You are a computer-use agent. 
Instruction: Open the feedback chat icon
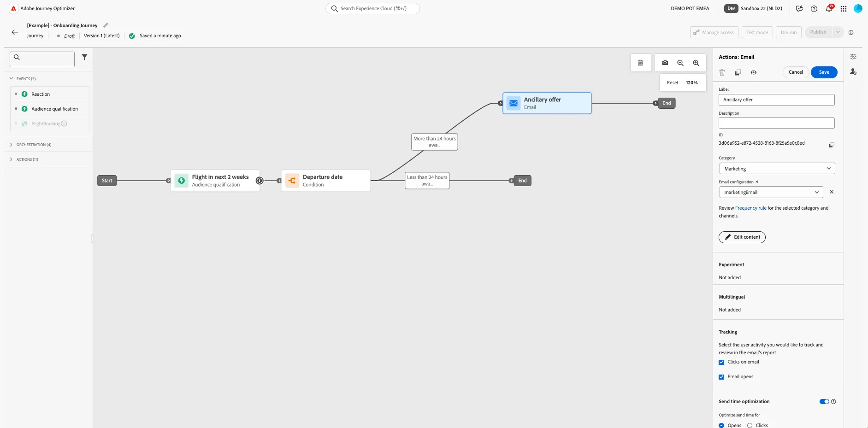[799, 8]
